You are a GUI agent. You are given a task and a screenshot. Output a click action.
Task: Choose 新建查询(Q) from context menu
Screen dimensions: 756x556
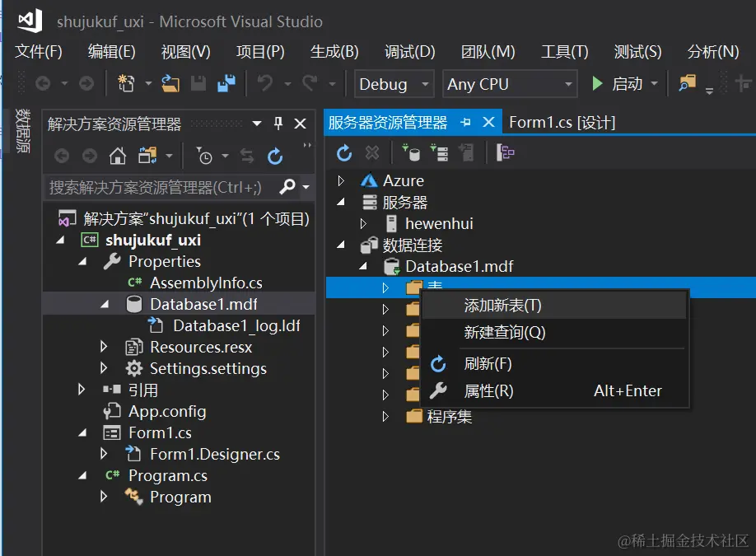coord(554,332)
